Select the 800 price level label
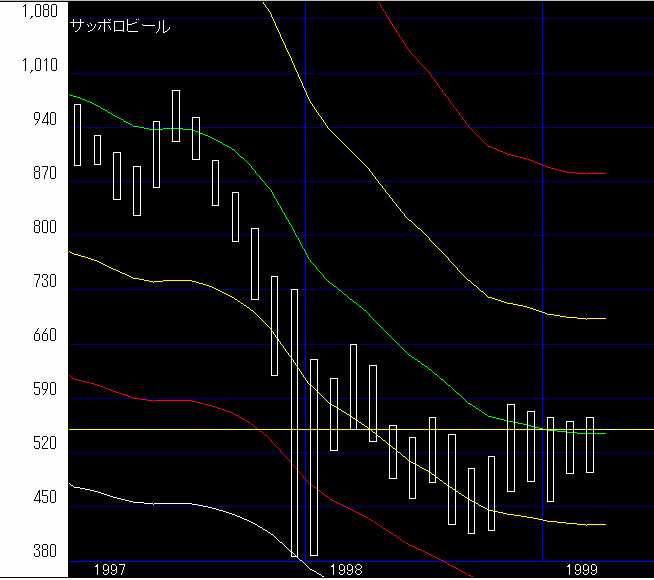654x580 pixels. [46, 228]
